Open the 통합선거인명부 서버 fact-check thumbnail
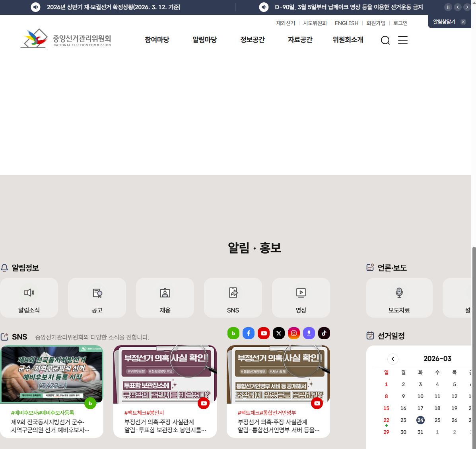The width and height of the screenshot is (476, 449). tap(278, 374)
